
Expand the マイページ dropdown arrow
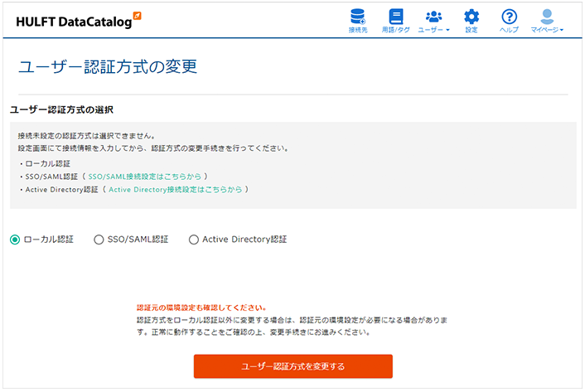pyautogui.click(x=562, y=30)
